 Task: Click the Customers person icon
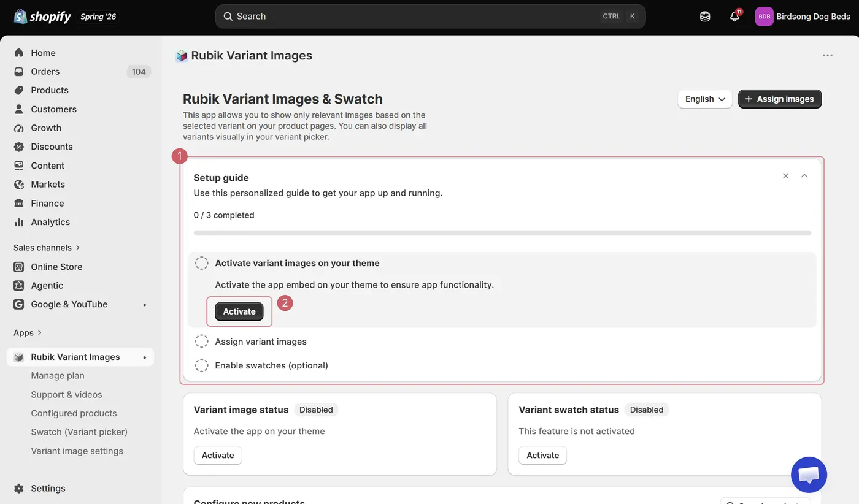click(19, 109)
